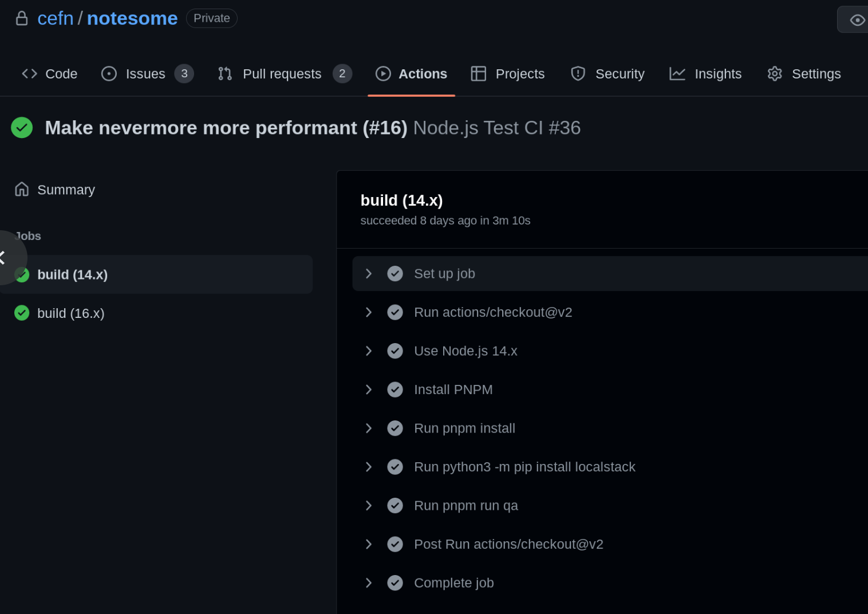
Task: Expand the Install PNPM step
Action: [x=369, y=389]
